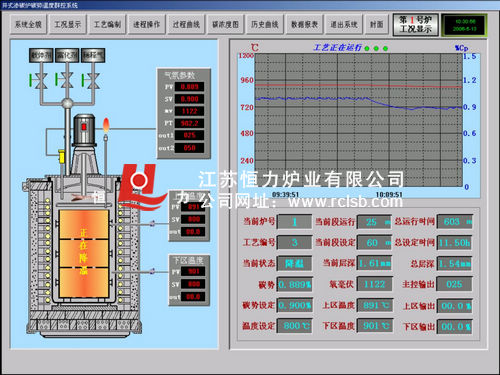Image resolution: width=500 pixels, height=375 pixels.
Task: Open the 历史曲线 history curve view
Action: [265, 24]
